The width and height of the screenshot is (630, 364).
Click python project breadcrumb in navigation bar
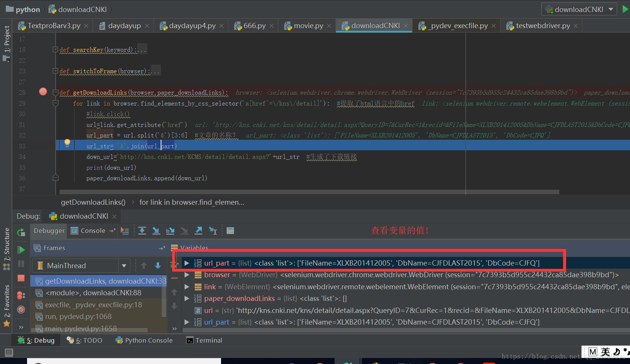pos(23,9)
